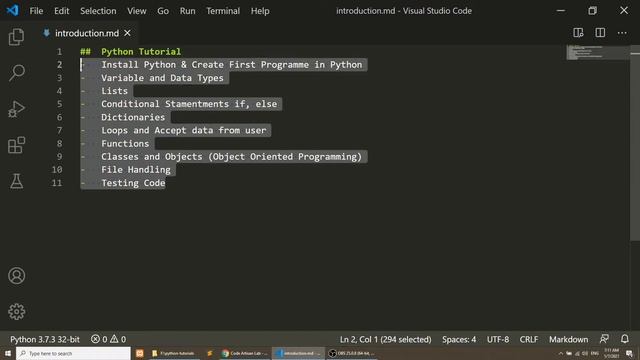Image resolution: width=640 pixels, height=360 pixels.
Task: Open the python-tutorials folder in taskbar
Action: (x=173, y=353)
